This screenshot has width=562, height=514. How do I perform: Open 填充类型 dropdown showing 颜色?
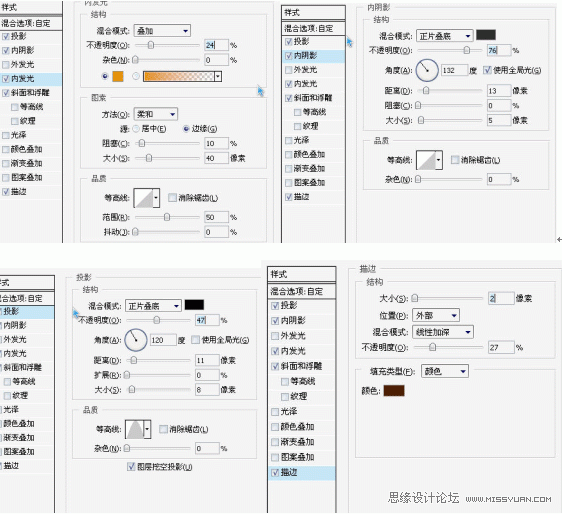coord(445,371)
